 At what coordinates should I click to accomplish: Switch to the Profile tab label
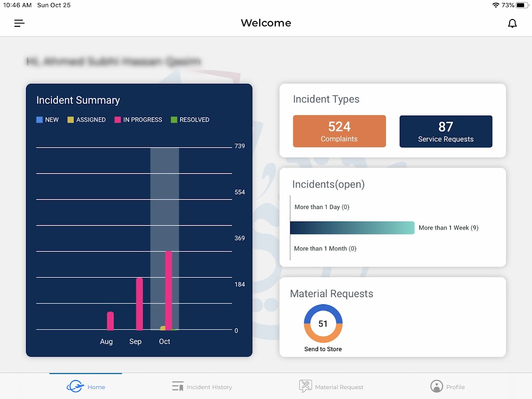click(x=455, y=387)
